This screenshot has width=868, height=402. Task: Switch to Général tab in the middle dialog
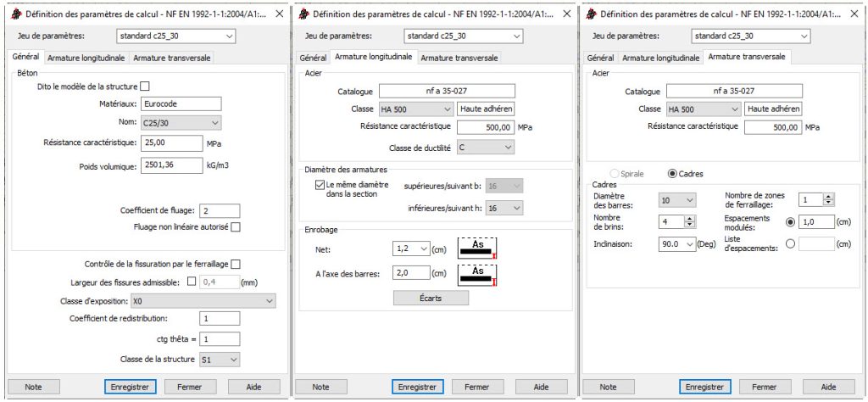[314, 58]
